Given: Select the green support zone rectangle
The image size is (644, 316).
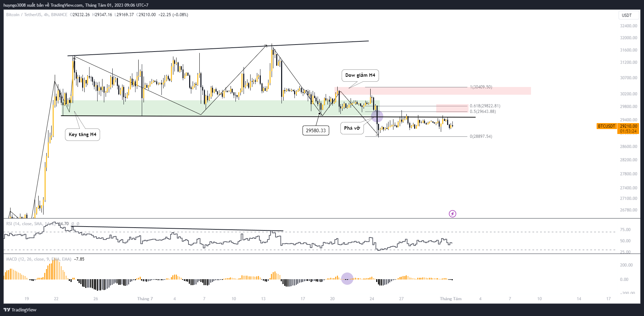Looking at the screenshot, I should pos(221,108).
